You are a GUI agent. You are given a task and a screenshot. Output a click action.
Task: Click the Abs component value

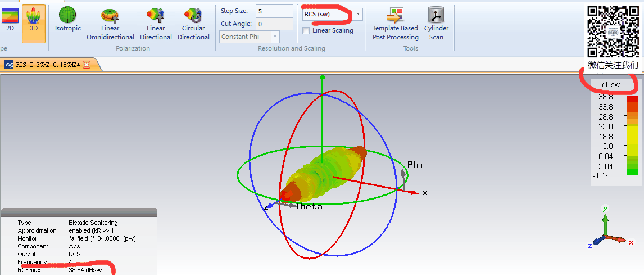pos(74,246)
